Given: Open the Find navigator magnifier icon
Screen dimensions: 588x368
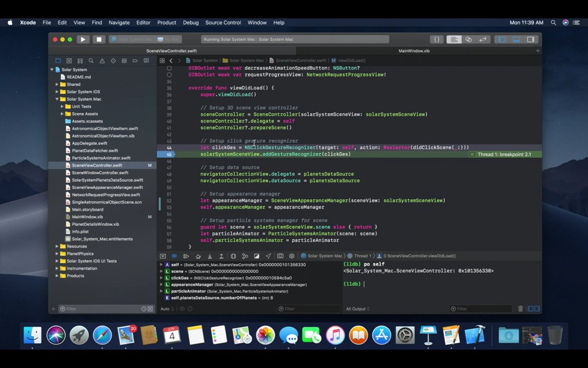Looking at the screenshot, I should click(91, 61).
